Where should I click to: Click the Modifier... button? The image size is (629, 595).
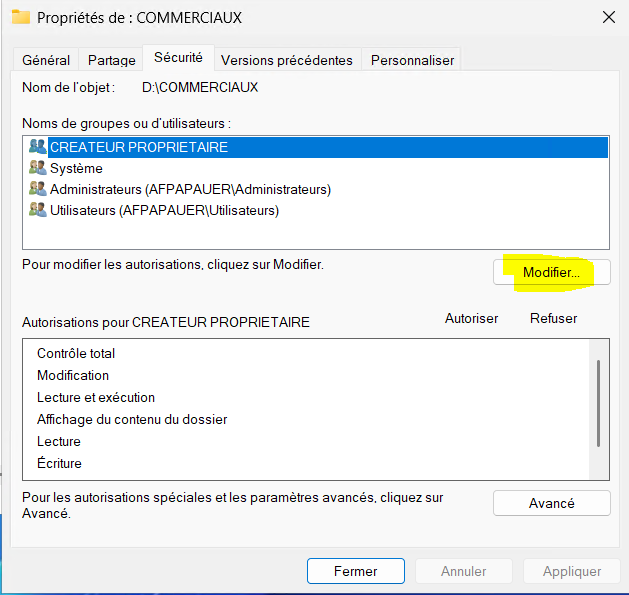coord(551,273)
